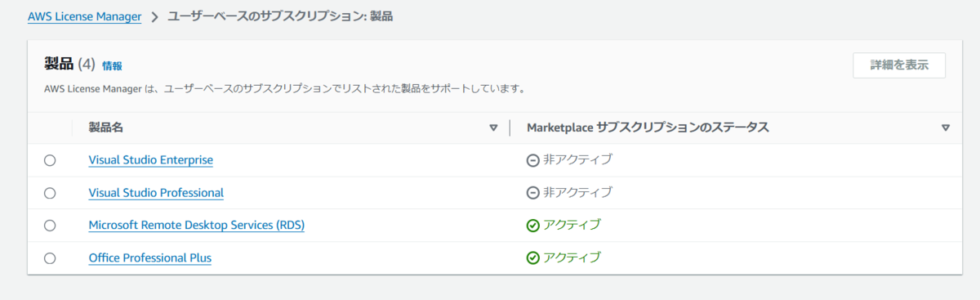Select the Visual Studio Enterprise radio button
Screen dimensions: 980x300
[x=50, y=160]
